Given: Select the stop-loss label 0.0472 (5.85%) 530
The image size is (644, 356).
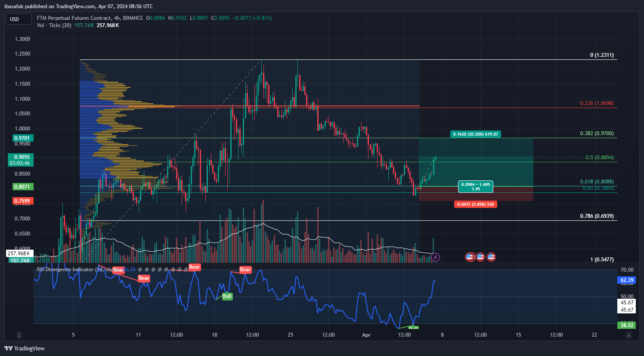Looking at the screenshot, I should pos(476,204).
